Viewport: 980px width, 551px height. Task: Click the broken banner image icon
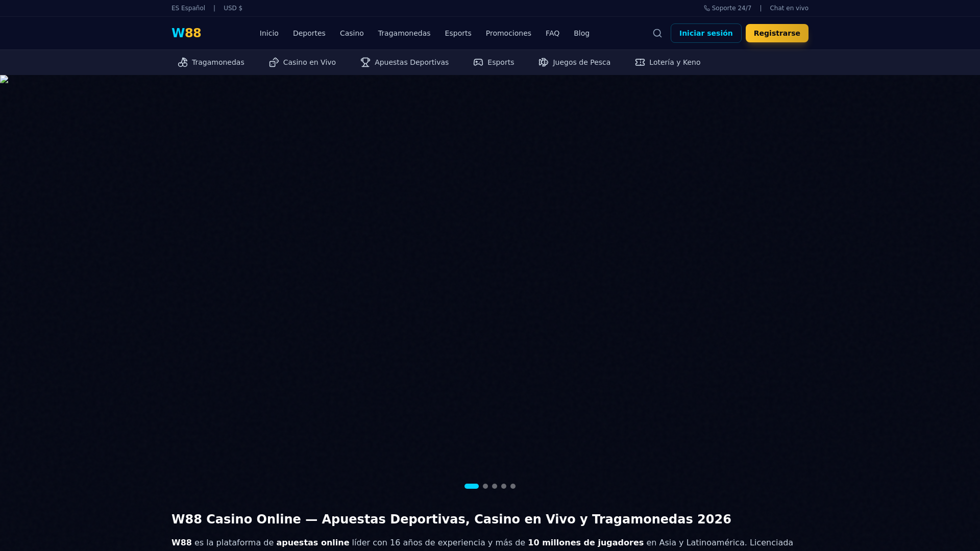coord(4,79)
